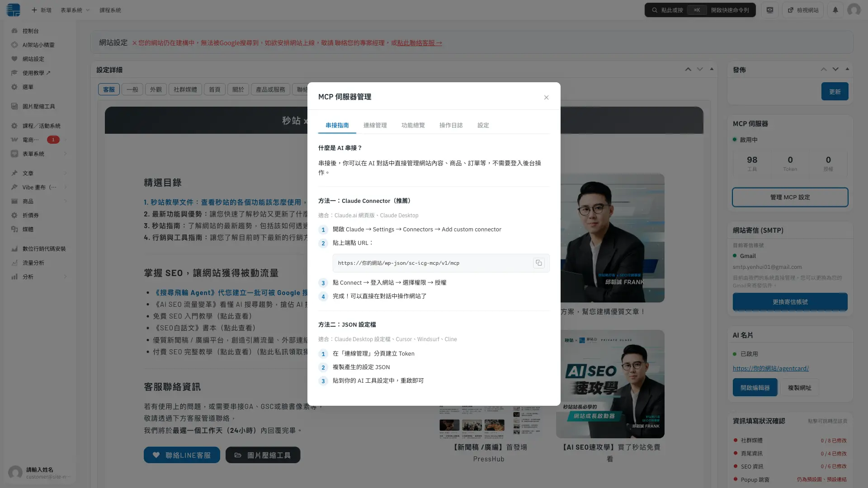
Task: Collapse the 設定詳細 panel
Action: (x=712, y=69)
